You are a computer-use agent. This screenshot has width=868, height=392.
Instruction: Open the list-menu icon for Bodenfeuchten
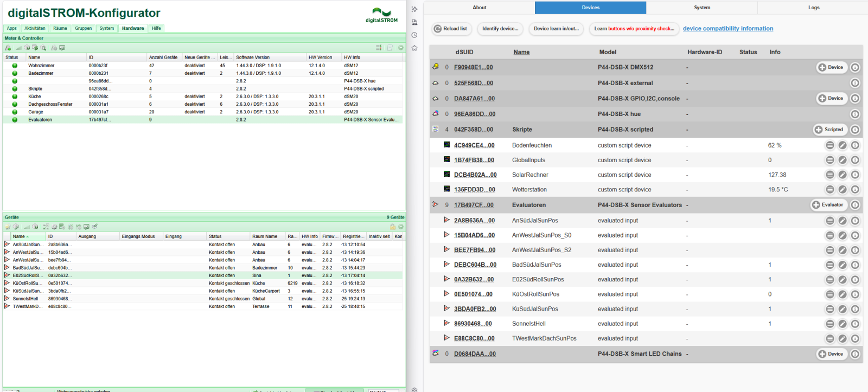click(x=830, y=145)
